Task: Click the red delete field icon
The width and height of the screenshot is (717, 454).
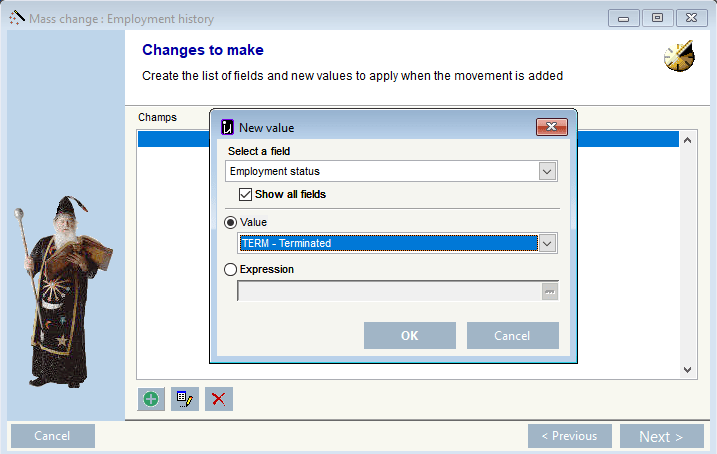Action: (x=218, y=399)
